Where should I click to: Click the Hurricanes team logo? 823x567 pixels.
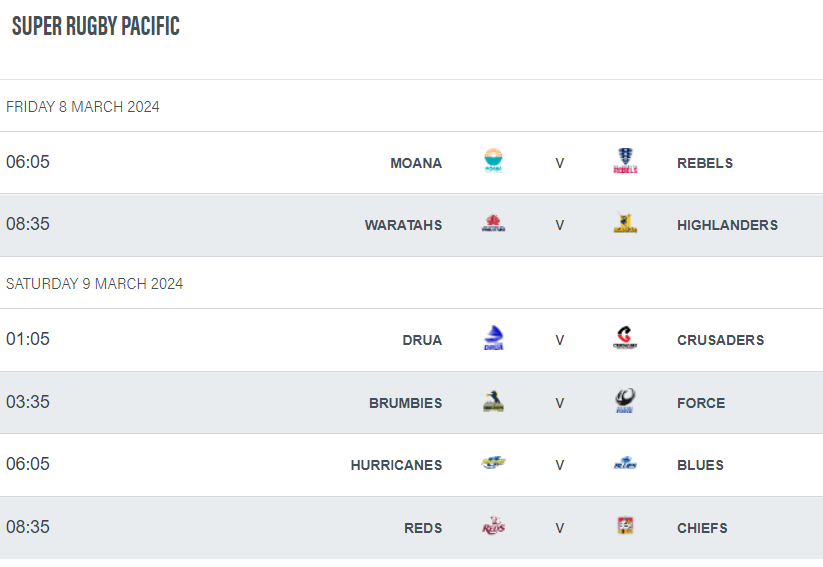click(x=493, y=463)
